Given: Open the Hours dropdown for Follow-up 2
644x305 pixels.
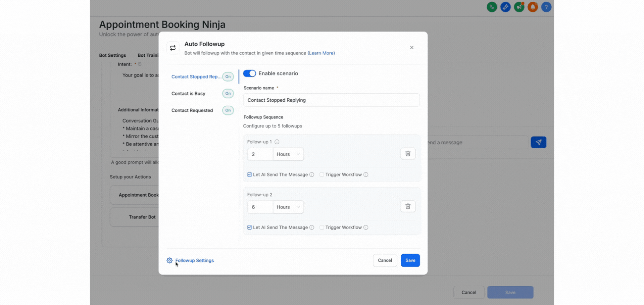Looking at the screenshot, I should [x=288, y=207].
